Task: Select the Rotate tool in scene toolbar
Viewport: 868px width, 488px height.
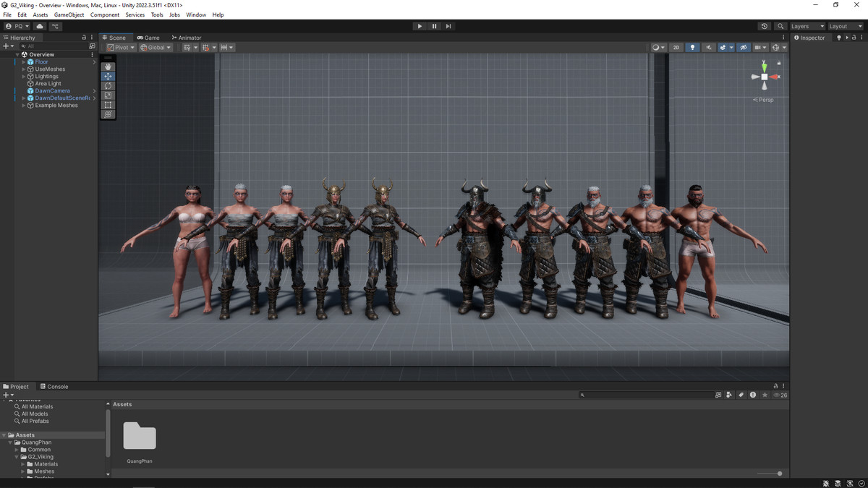Action: [x=108, y=86]
